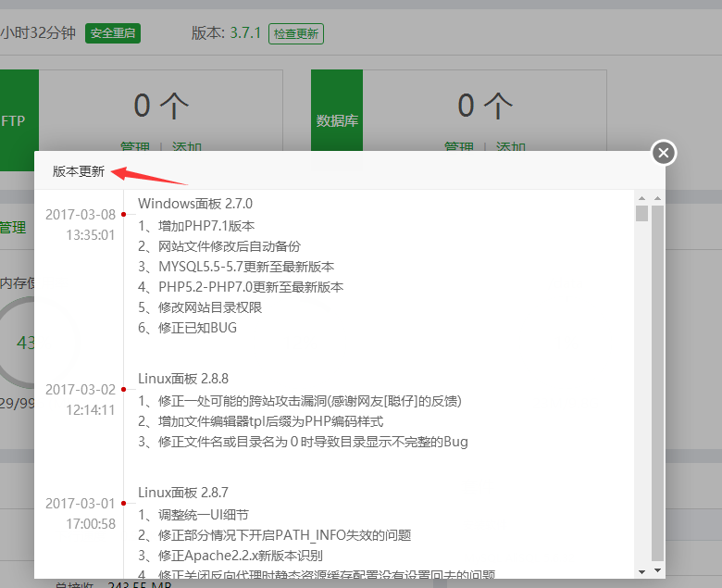Click the version number 3.7.1

pyautogui.click(x=245, y=33)
